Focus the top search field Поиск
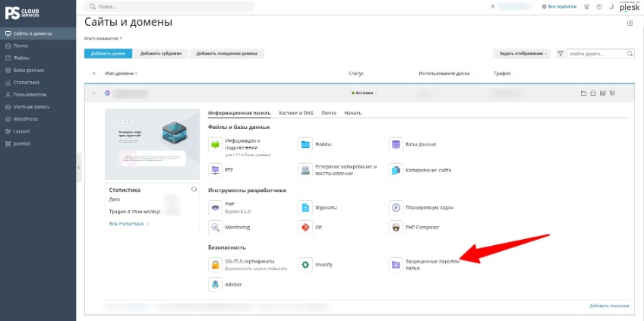This screenshot has width=644, height=321. coord(169,7)
